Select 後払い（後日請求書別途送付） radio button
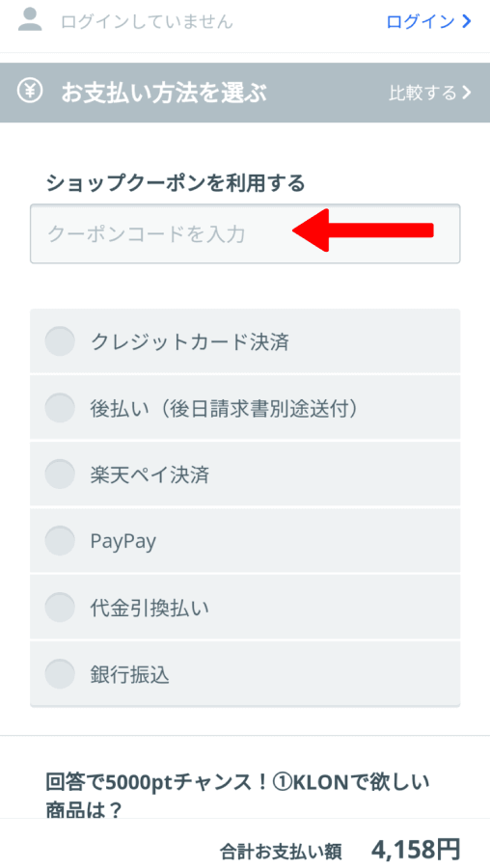Viewport: 490px width, 868px height. pos(60,408)
